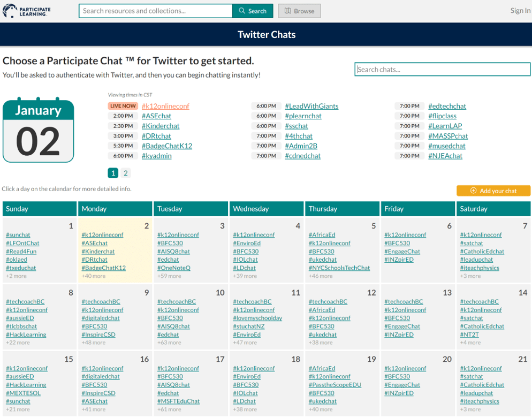
Task: Open #txeduchat on Sunday the 1st
Action: tap(21, 268)
